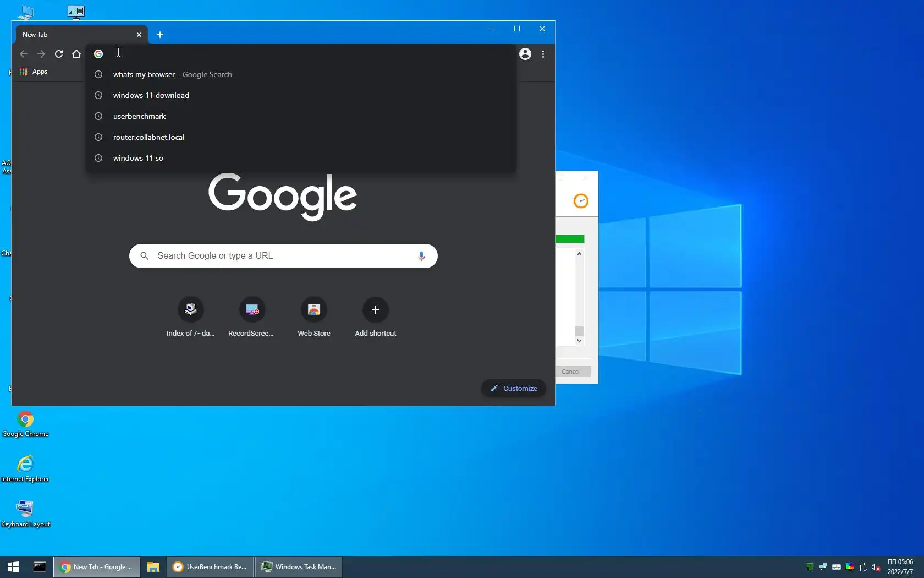Choose the 'userbenchmark' suggestion
This screenshot has width=924, height=578.
(301, 116)
